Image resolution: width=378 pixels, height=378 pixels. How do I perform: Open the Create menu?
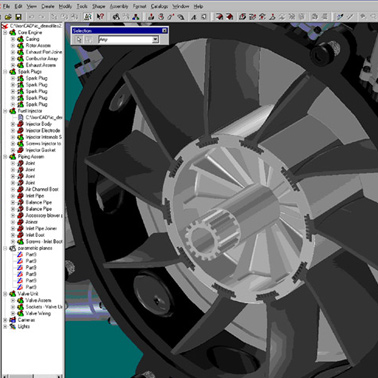coord(48,6)
